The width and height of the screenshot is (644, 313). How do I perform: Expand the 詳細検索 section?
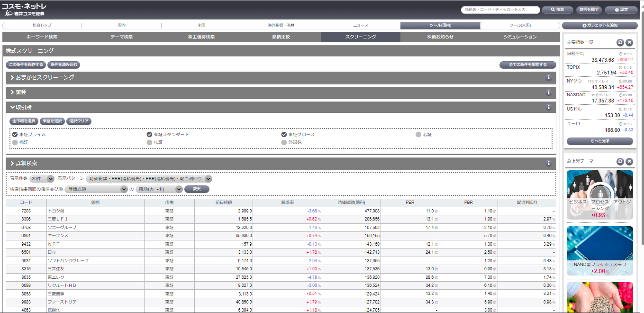281,163
